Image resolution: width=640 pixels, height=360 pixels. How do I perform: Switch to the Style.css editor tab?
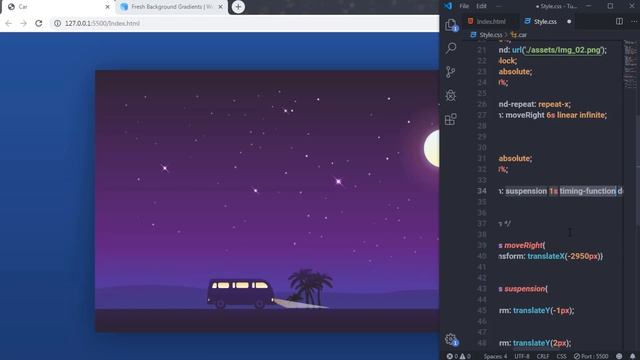(545, 22)
